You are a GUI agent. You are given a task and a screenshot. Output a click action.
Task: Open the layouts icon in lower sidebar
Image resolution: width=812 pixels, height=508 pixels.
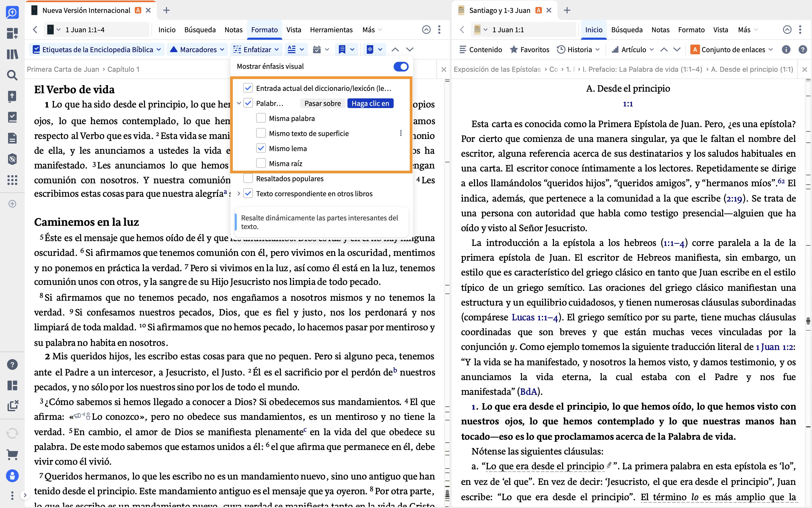(x=12, y=385)
